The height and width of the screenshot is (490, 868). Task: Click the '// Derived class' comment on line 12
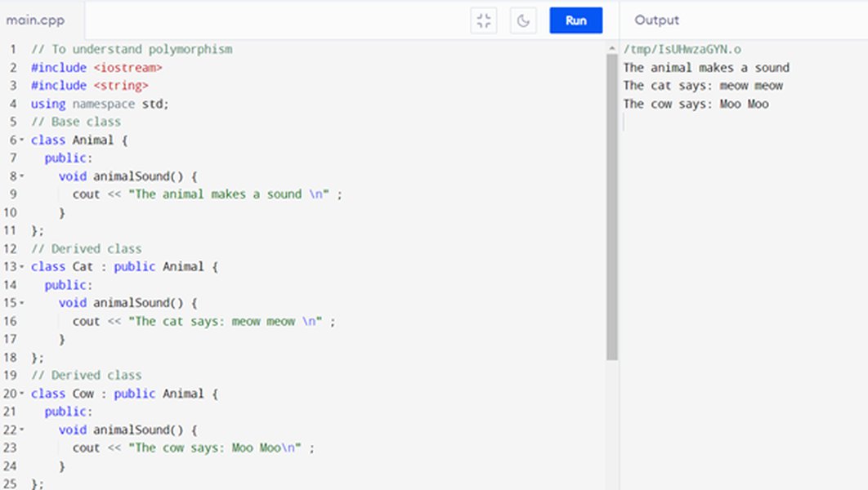87,248
